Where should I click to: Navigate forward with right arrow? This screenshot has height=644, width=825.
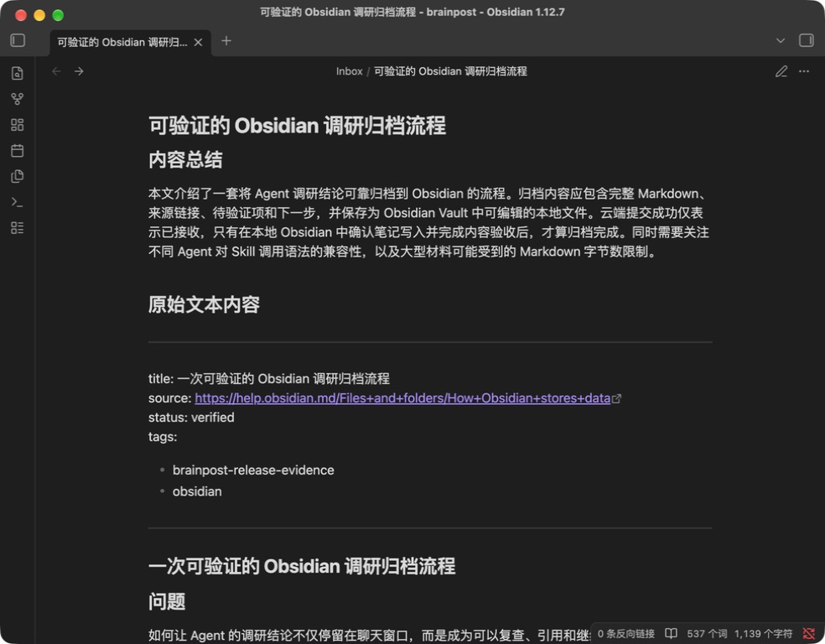pos(79,71)
